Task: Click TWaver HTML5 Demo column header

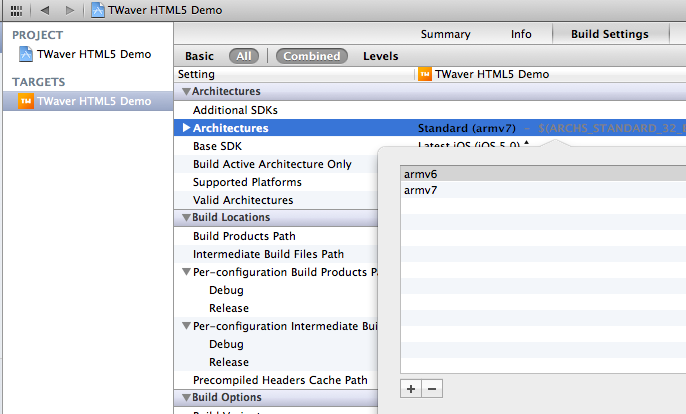Action: pyautogui.click(x=492, y=74)
